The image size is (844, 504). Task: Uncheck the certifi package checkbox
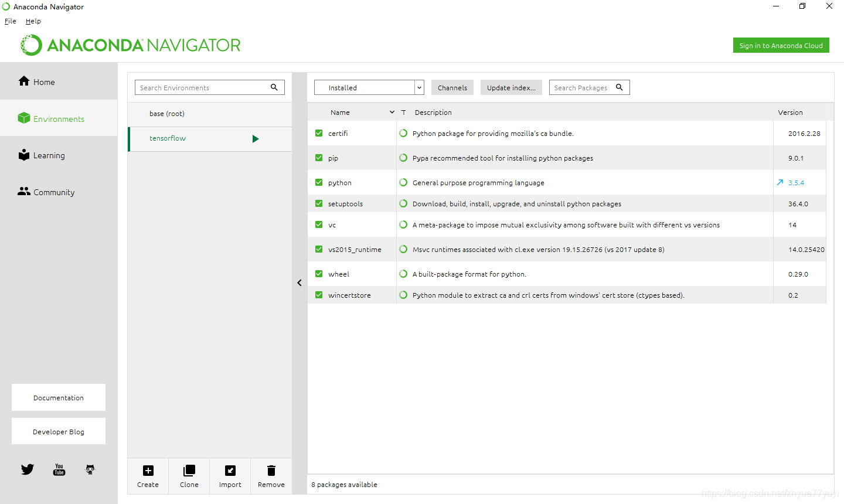click(x=319, y=133)
